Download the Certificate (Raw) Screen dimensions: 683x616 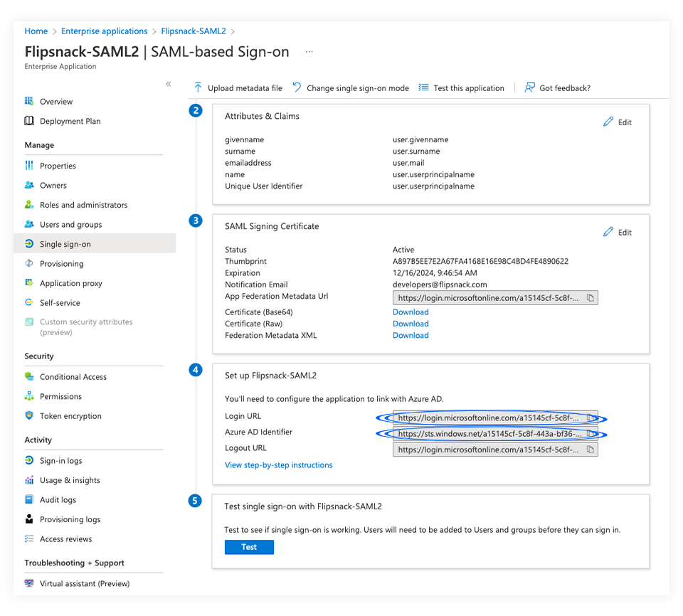[411, 324]
